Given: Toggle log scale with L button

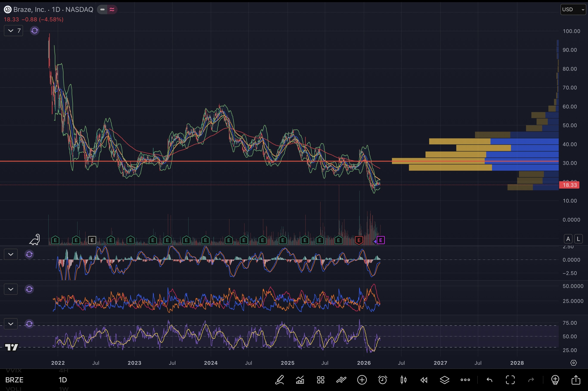Looking at the screenshot, I should 578,239.
